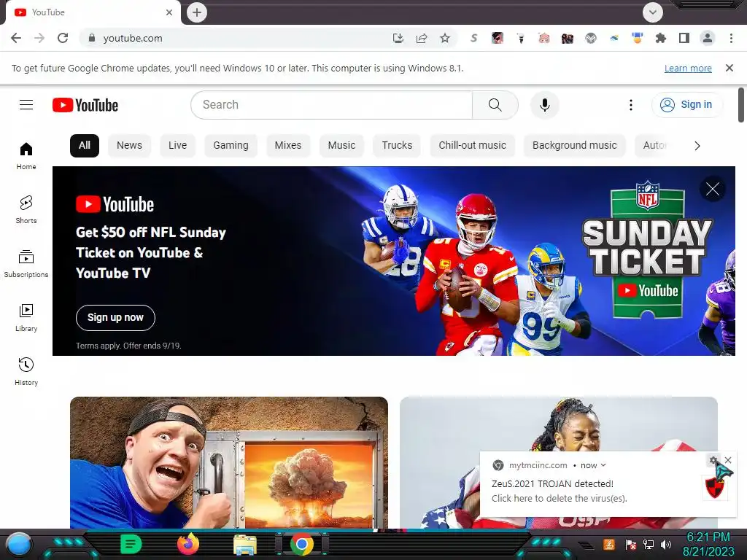Launch Firefox from the taskbar
The image size is (747, 560).
point(187,544)
